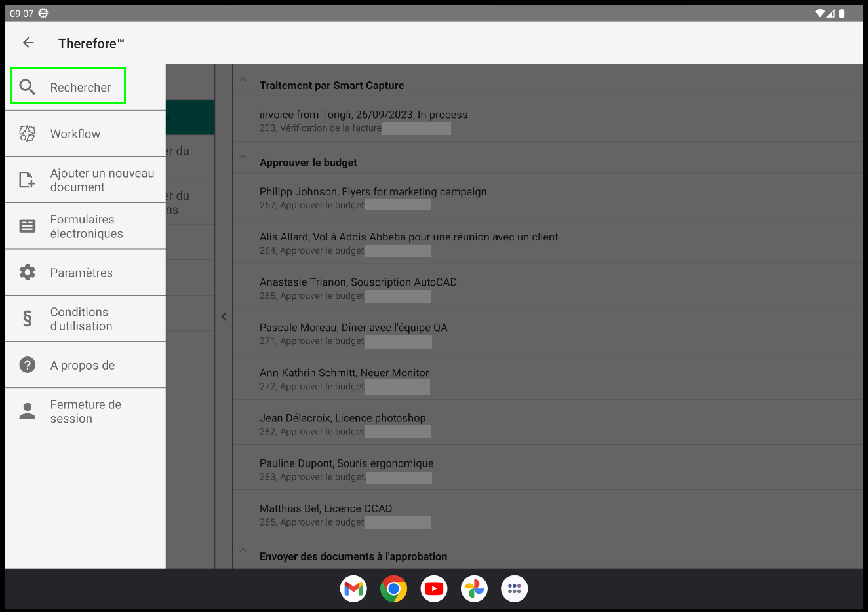Click the Rechercher magnifier icon

27,86
